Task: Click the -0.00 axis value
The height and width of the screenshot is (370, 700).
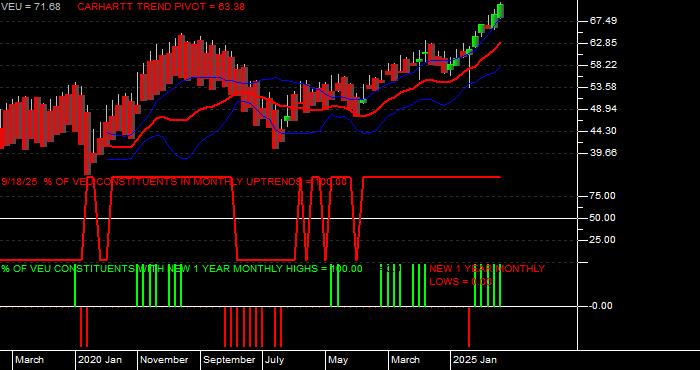Action: pos(600,306)
